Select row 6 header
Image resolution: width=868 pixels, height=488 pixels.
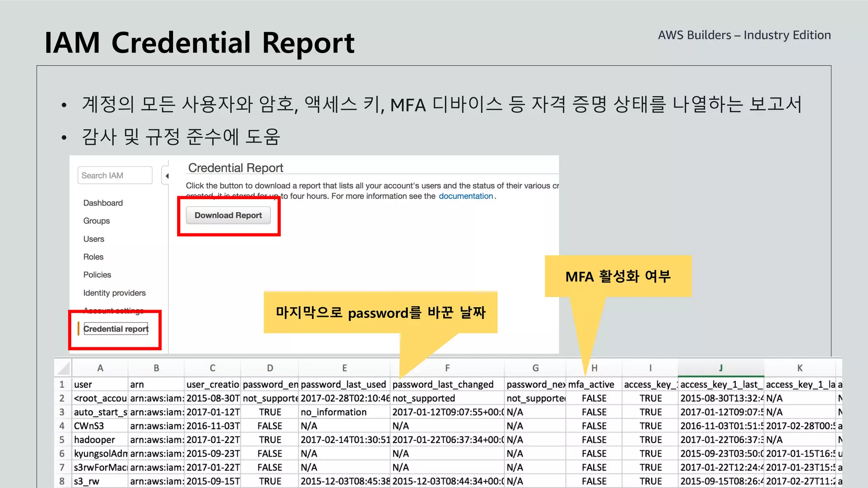(x=62, y=454)
